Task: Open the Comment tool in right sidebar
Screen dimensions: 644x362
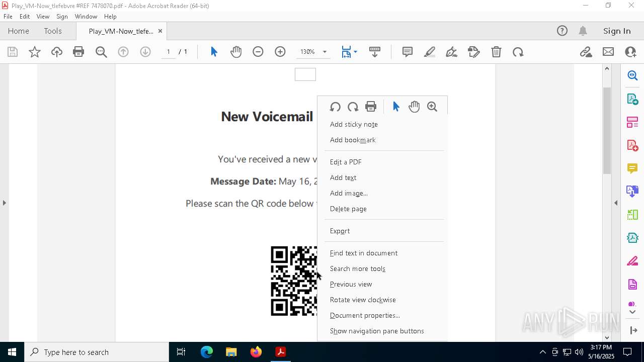Action: (x=632, y=168)
